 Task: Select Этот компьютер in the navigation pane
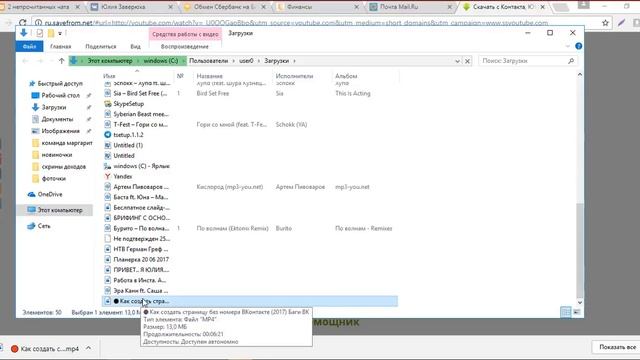(60, 210)
